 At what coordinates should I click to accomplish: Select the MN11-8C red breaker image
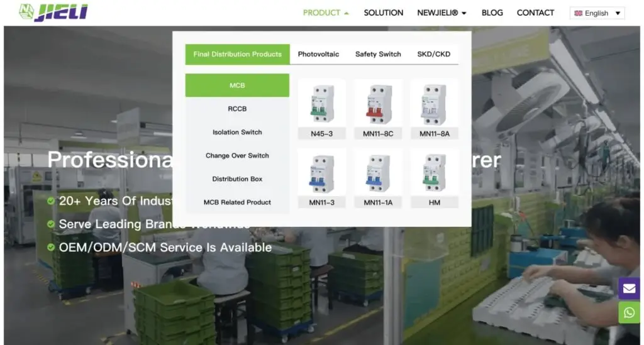(x=378, y=103)
